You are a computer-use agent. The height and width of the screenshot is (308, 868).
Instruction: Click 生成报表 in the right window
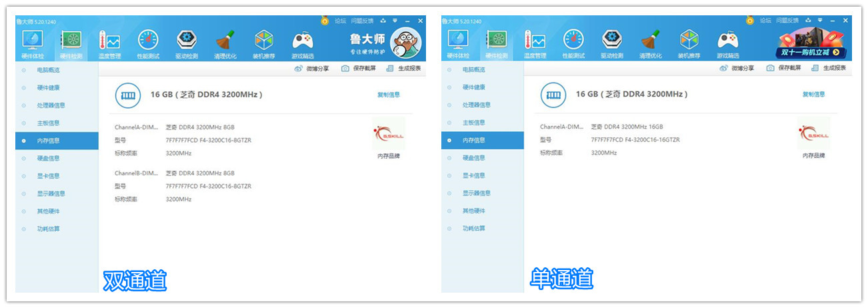[x=829, y=68]
